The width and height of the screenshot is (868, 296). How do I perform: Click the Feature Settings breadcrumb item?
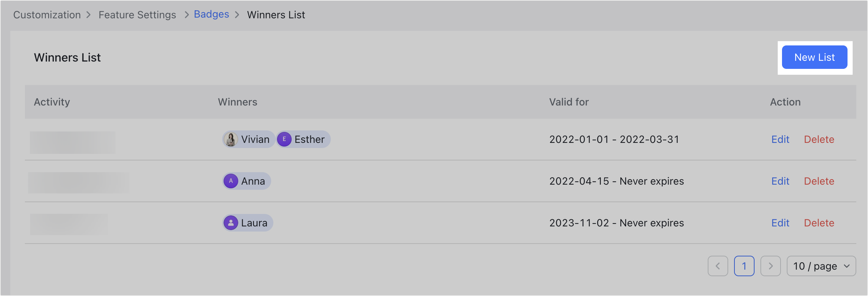click(137, 15)
